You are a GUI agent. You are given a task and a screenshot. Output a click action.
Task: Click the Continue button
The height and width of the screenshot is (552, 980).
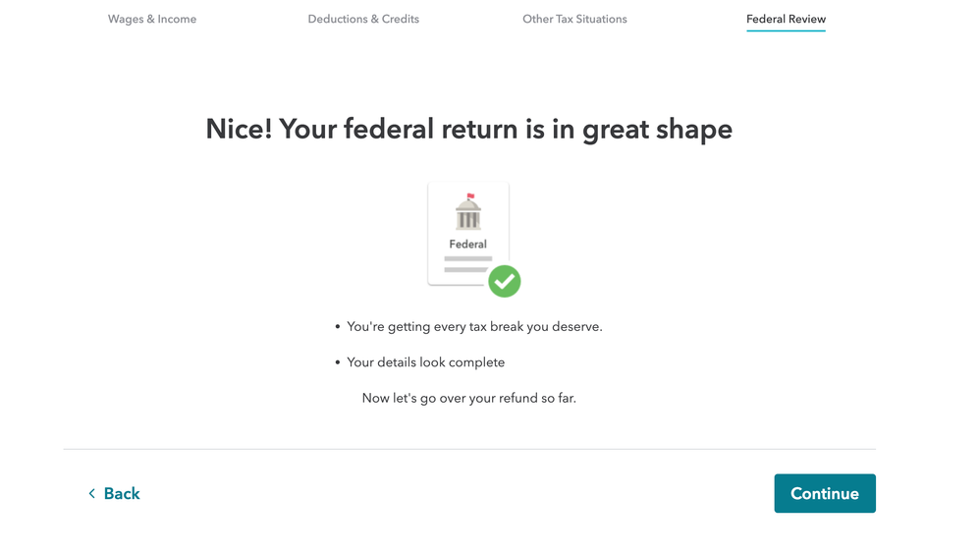tap(825, 493)
